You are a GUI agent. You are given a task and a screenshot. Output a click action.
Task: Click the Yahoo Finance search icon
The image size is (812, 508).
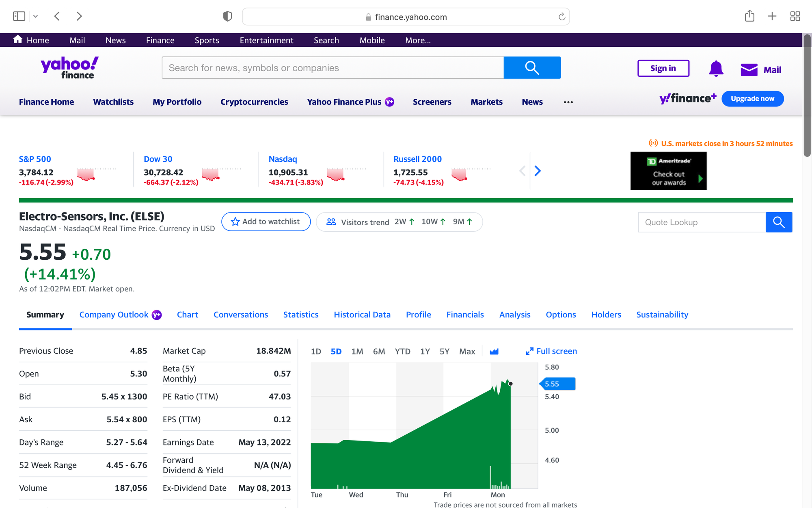(x=531, y=67)
